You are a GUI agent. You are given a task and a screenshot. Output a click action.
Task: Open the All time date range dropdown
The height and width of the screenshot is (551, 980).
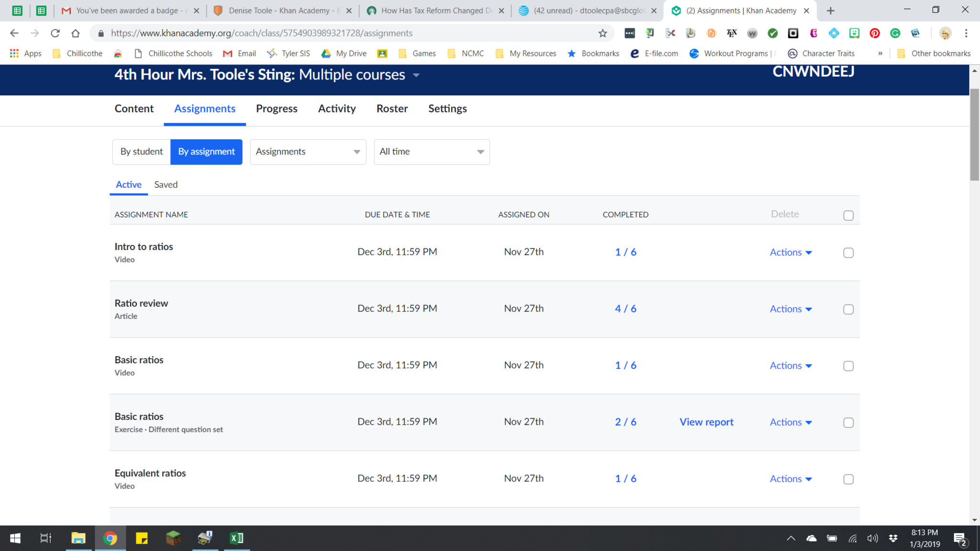click(x=431, y=152)
